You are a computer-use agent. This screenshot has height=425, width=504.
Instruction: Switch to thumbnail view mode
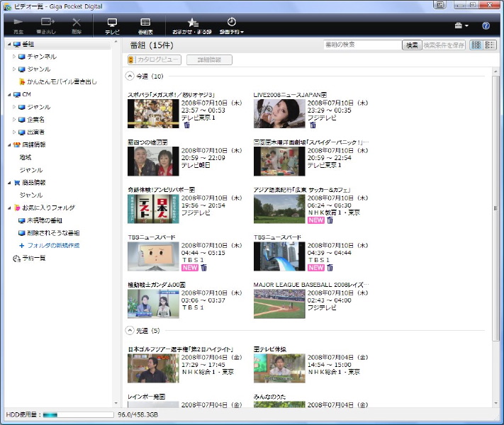coord(476,45)
